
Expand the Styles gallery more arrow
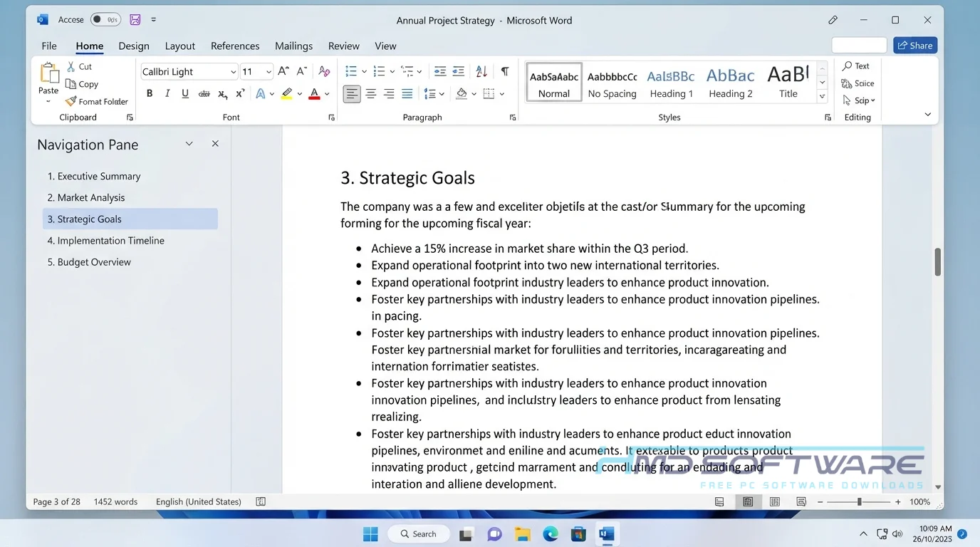pos(823,97)
